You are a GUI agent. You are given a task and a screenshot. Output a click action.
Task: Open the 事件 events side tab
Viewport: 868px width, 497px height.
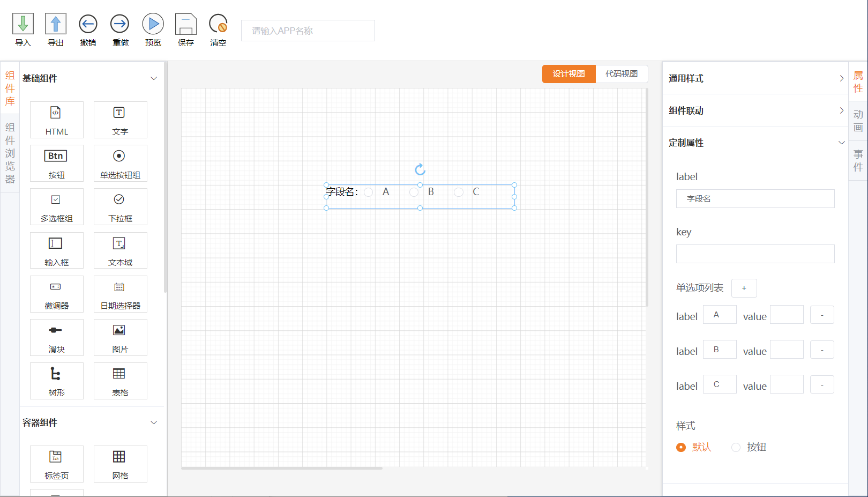(858, 160)
